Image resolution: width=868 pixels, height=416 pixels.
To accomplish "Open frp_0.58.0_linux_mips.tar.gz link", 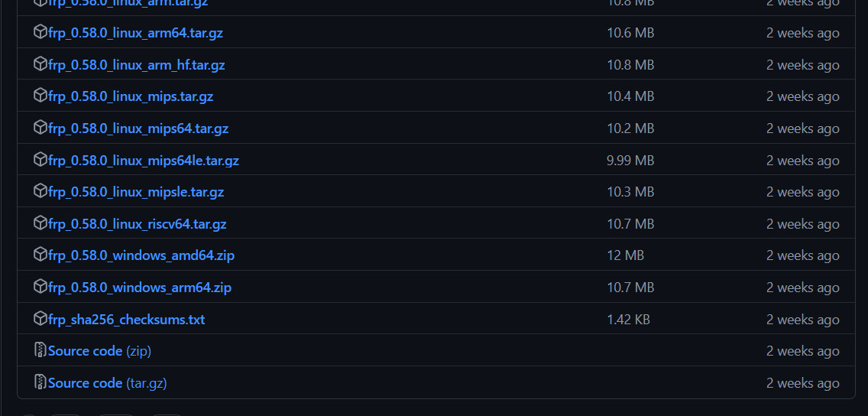I will coord(131,97).
